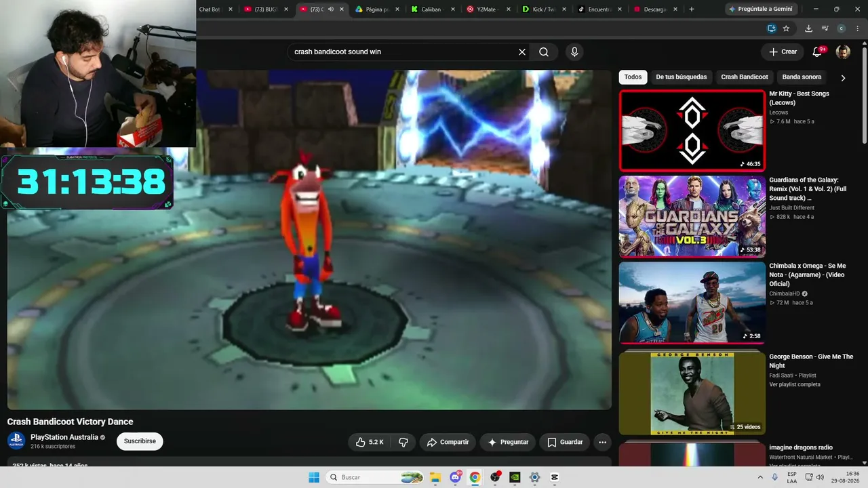Open NVIDIA app from taskbar
Image resolution: width=868 pixels, height=488 pixels.
pyautogui.click(x=515, y=477)
